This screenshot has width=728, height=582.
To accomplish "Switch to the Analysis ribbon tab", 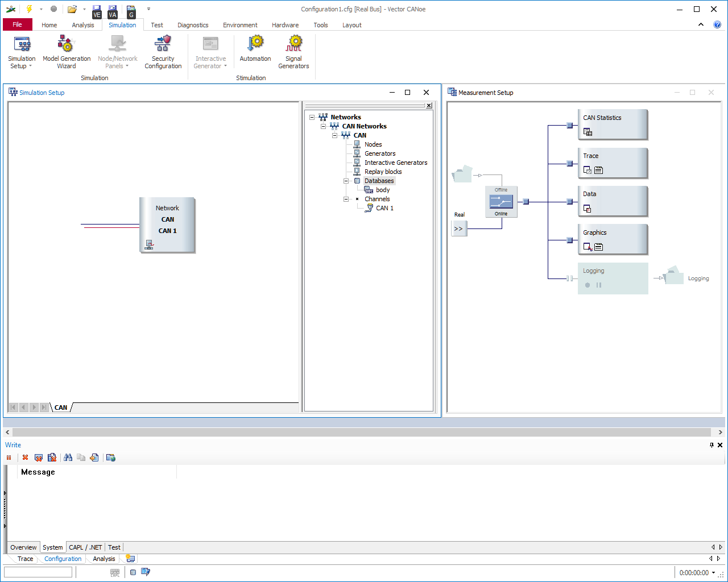I will [83, 25].
